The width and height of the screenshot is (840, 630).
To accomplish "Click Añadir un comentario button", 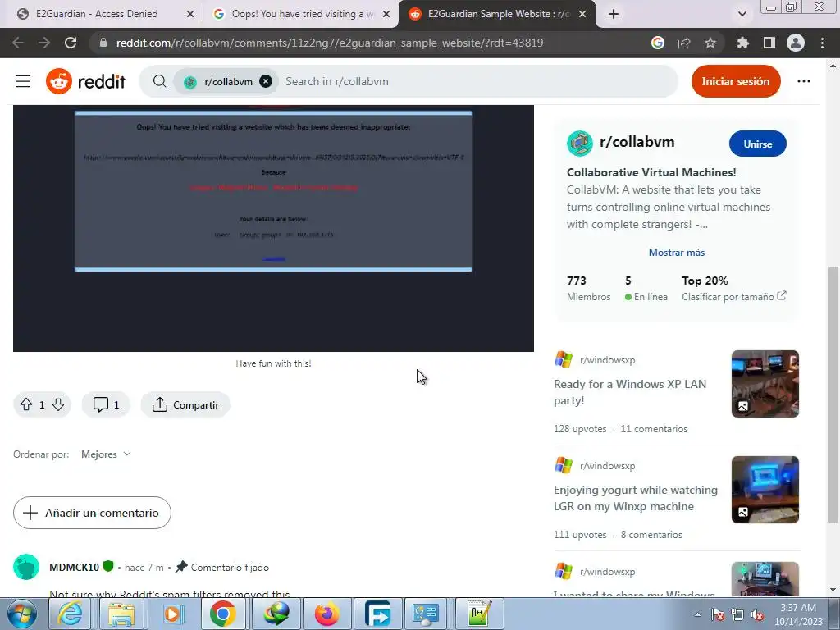I will click(92, 513).
